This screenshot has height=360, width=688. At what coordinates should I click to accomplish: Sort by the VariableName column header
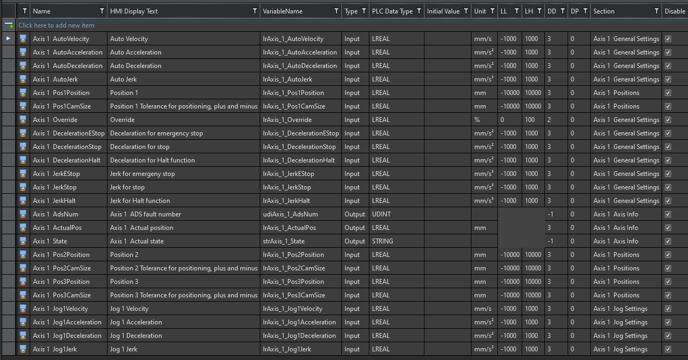[x=283, y=11]
